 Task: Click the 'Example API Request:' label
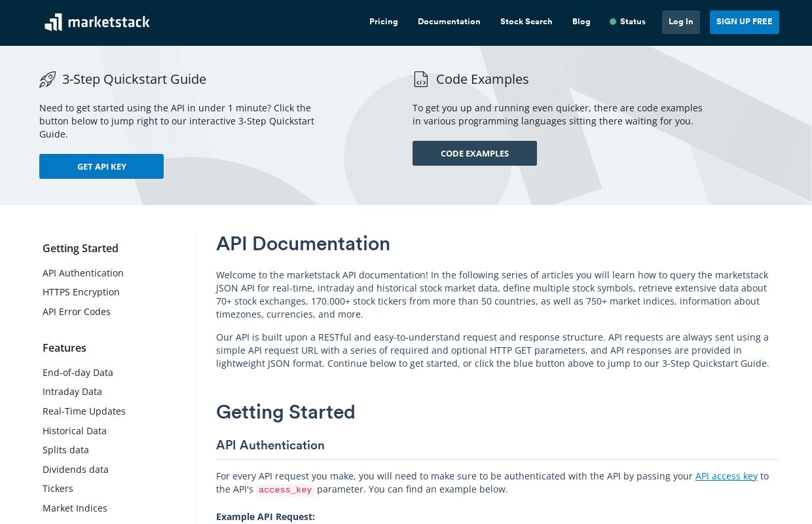click(x=265, y=517)
